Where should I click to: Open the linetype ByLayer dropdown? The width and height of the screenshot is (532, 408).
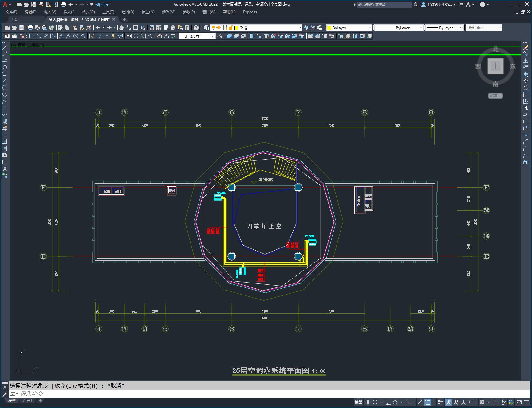421,28
